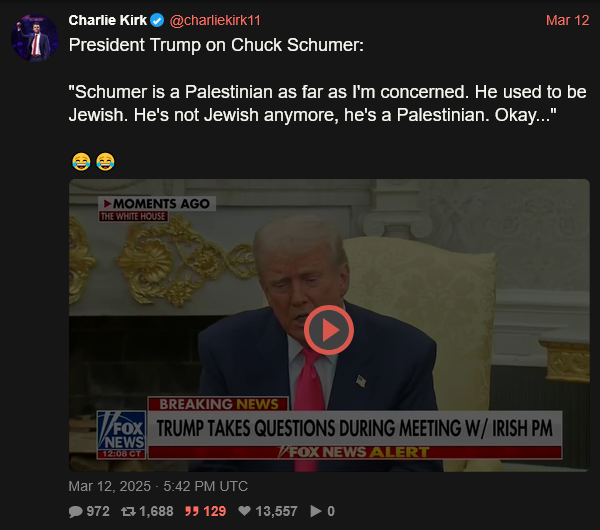
Task: Open the @charliekirk11 handle link
Action: coord(215,20)
